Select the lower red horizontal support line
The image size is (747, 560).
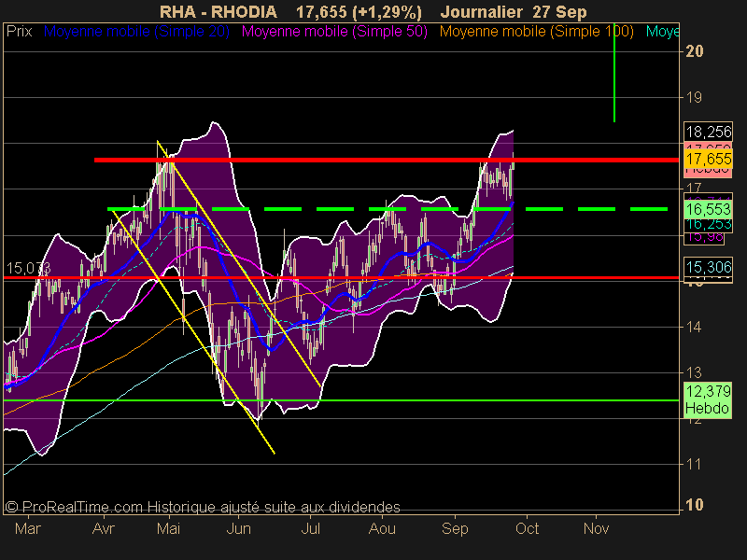point(341,277)
